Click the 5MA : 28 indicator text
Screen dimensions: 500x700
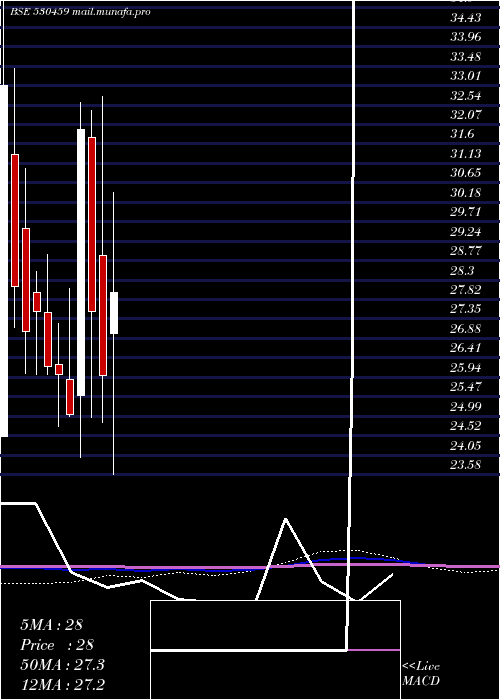tap(51, 625)
